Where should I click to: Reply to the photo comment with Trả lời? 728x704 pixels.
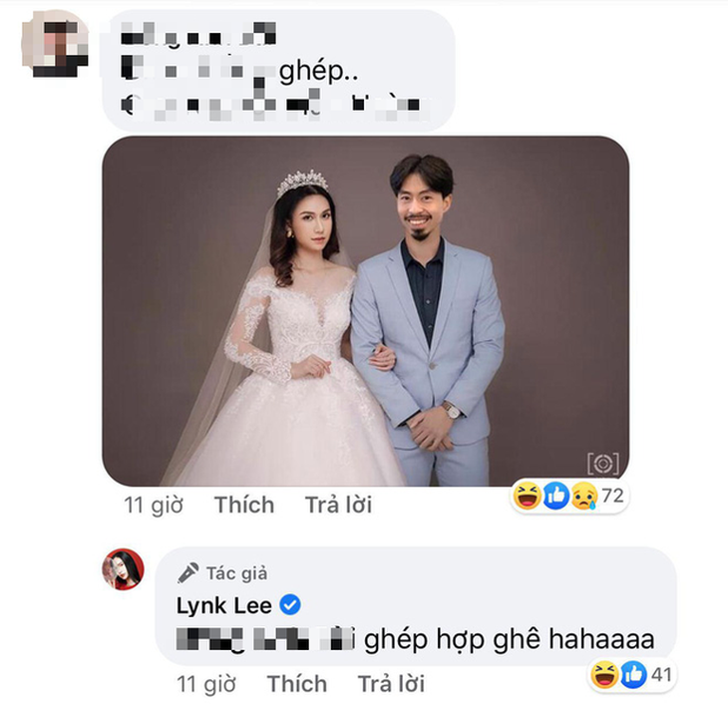(338, 505)
